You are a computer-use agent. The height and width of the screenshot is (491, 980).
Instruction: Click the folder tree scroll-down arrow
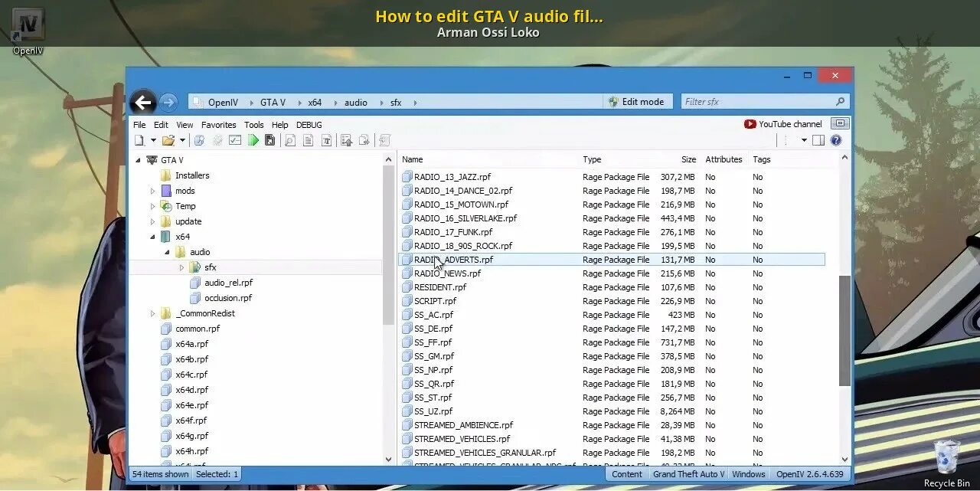(x=388, y=459)
